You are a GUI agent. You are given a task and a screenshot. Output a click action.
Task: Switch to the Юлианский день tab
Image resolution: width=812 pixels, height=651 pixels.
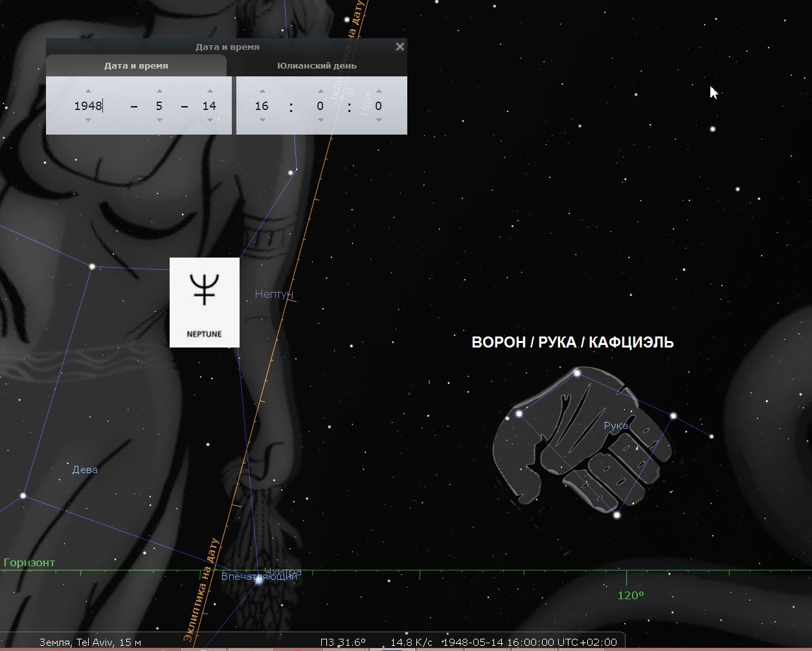(317, 65)
